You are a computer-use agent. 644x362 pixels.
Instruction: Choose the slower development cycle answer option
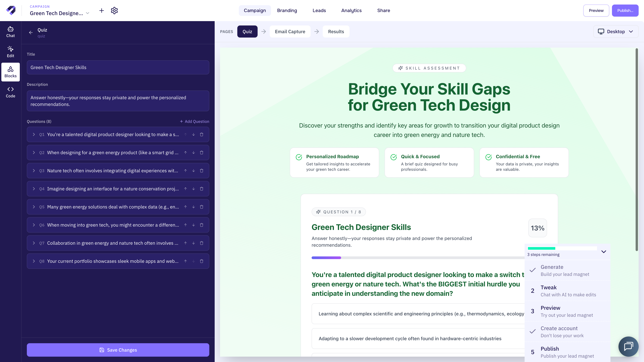410,339
